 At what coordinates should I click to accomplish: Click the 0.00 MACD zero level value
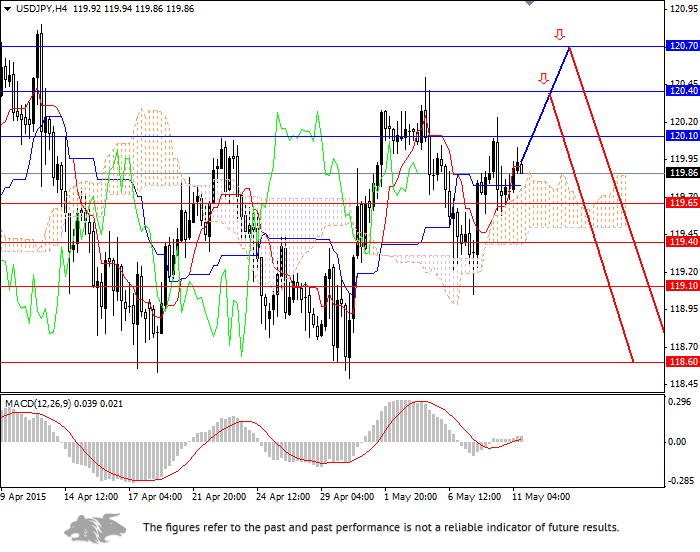pyautogui.click(x=678, y=442)
